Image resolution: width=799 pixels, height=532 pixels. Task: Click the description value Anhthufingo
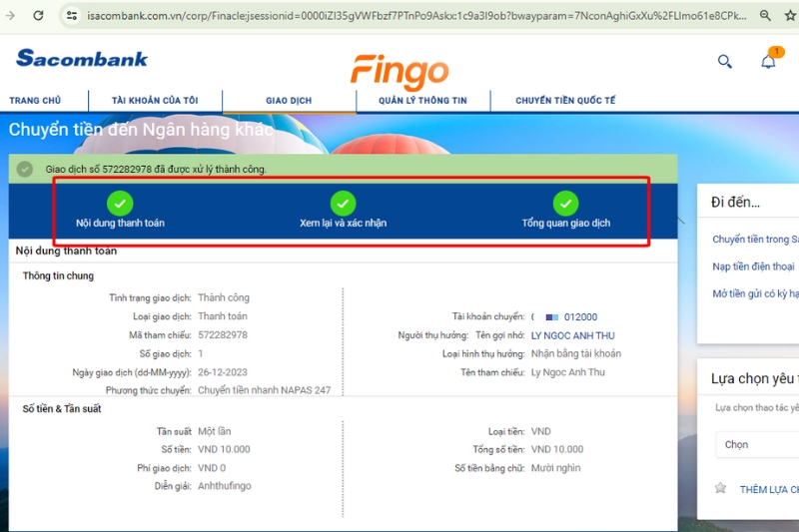pos(225,486)
